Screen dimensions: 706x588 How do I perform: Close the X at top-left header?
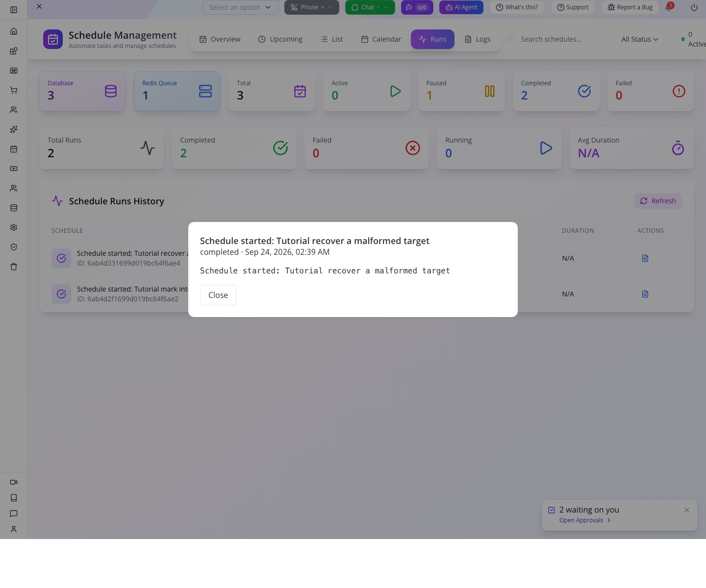coord(39,6)
